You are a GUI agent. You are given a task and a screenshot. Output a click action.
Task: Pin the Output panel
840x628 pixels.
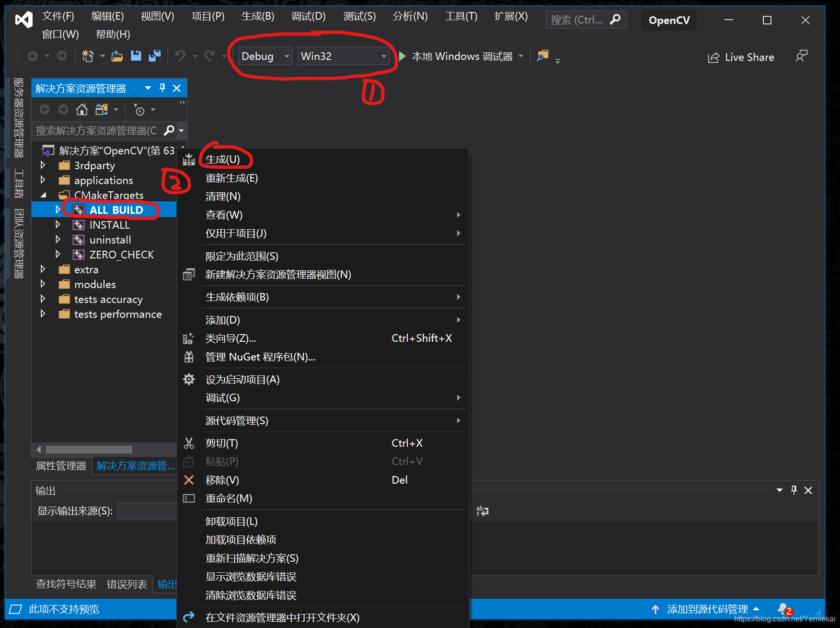click(794, 490)
